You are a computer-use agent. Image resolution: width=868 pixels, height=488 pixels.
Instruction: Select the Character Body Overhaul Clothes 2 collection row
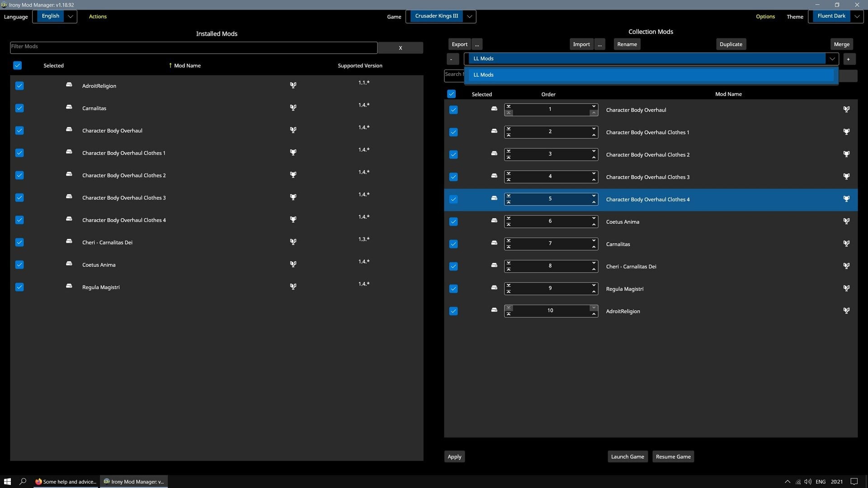click(x=651, y=155)
